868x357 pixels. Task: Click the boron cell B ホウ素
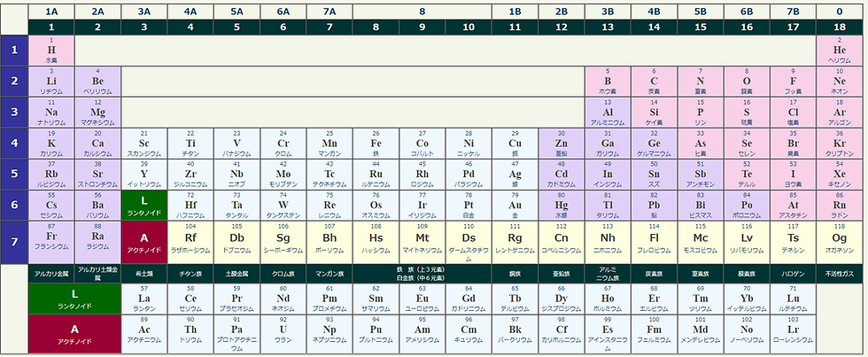tap(608, 81)
